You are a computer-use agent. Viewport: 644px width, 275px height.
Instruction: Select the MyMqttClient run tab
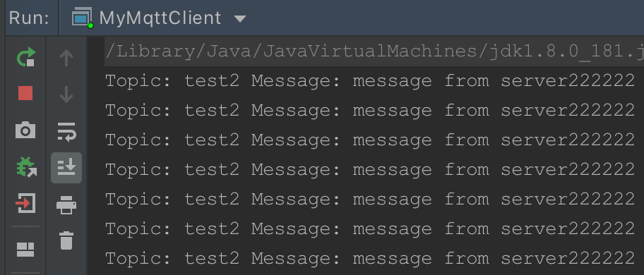point(159,18)
